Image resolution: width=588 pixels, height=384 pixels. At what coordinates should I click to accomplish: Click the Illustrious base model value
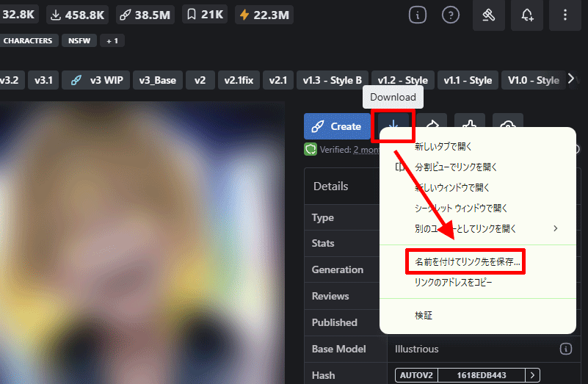(416, 349)
